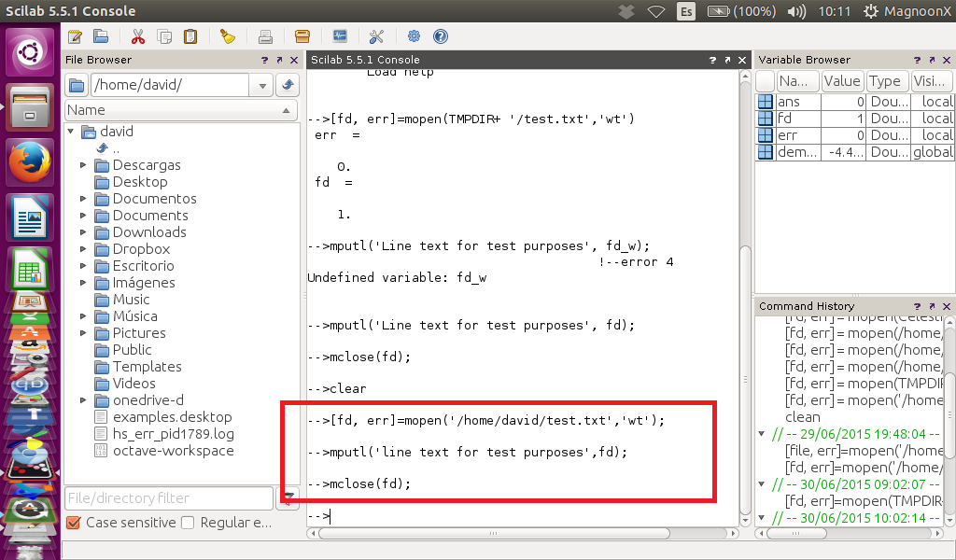This screenshot has width=956, height=560.
Task: Open Files manager from launcher
Action: (30, 107)
